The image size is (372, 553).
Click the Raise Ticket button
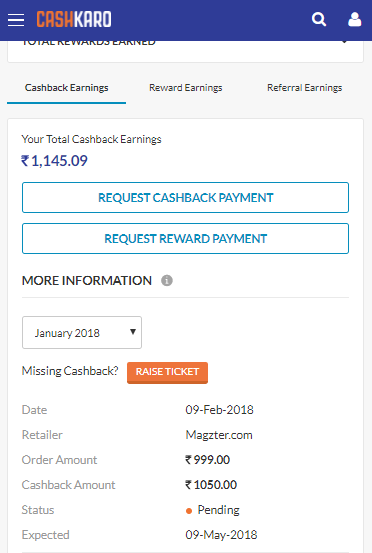[x=167, y=372]
